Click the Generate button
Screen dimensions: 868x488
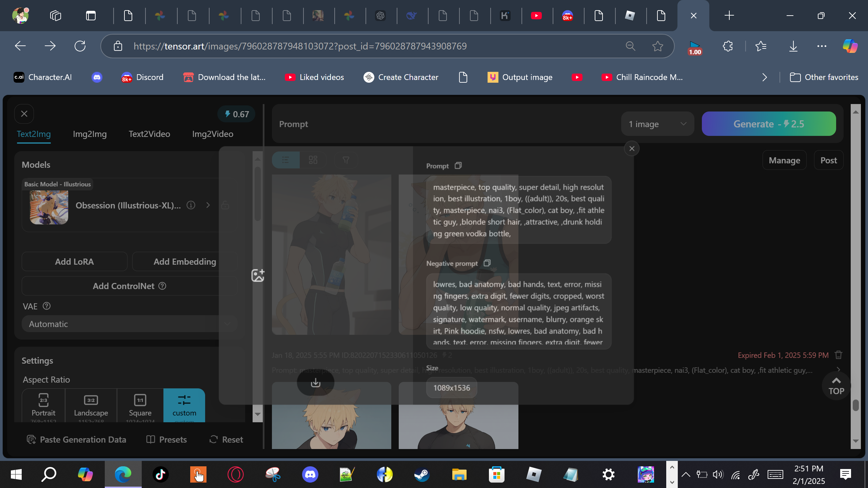click(769, 124)
